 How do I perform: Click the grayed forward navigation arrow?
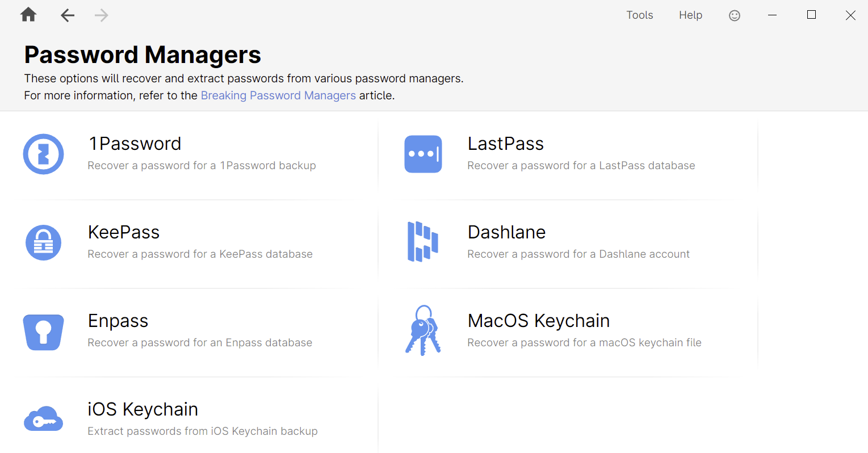101,15
